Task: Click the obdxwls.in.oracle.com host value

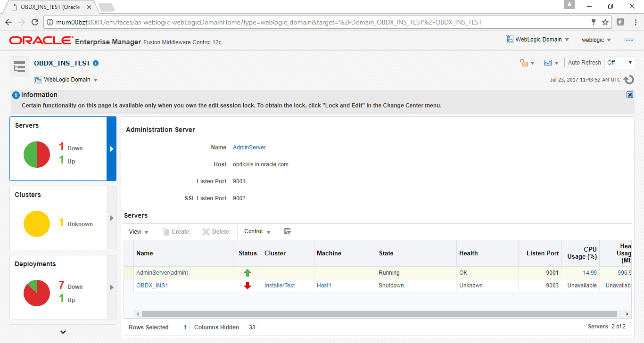Action: tap(261, 164)
